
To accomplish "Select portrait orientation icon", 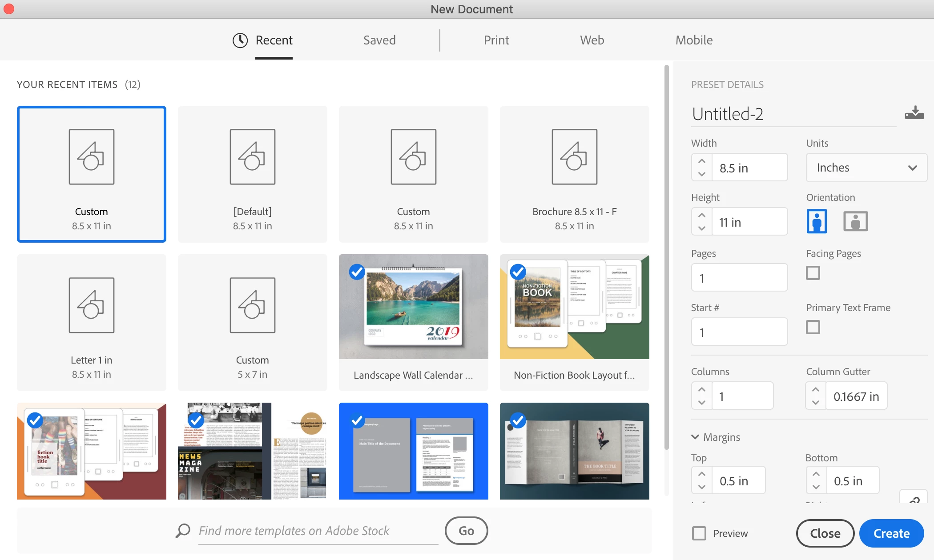I will (x=817, y=221).
